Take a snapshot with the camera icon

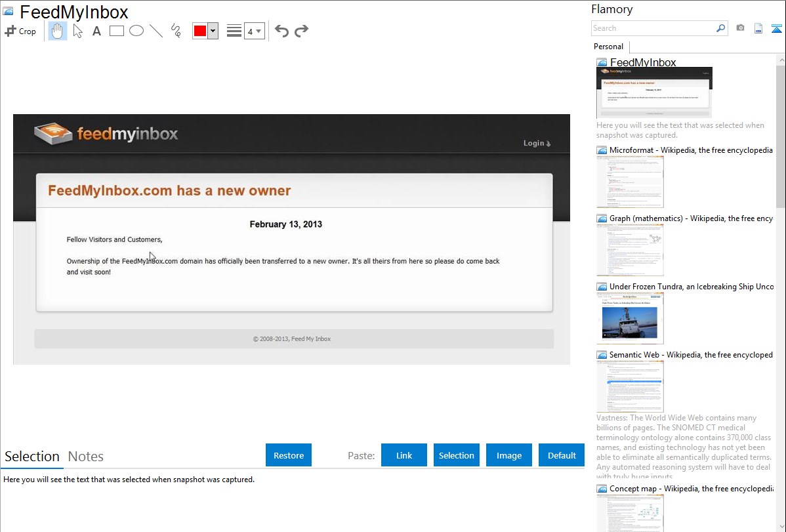pyautogui.click(x=740, y=28)
